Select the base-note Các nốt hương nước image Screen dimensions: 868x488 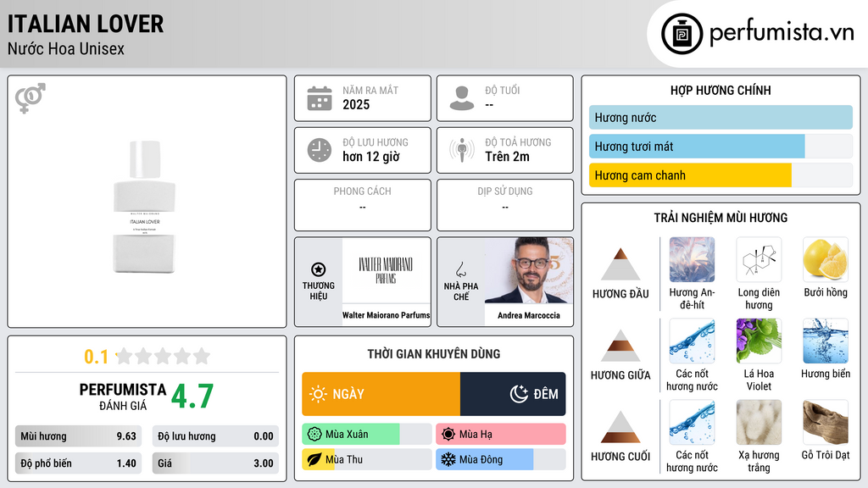[x=692, y=422]
